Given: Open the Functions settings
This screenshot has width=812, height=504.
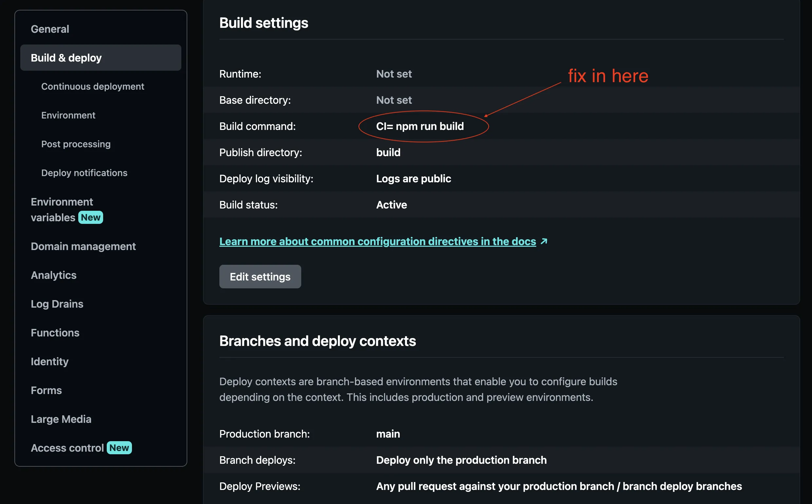Looking at the screenshot, I should (55, 333).
